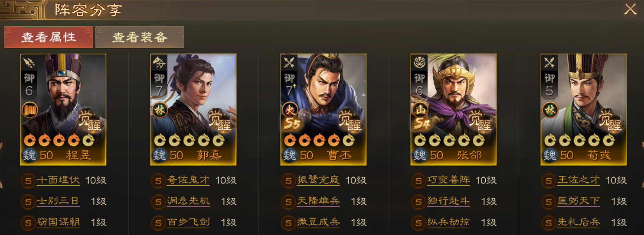
Task: Click the S-rank icon beside 纵兵劫掠
Action: pos(418,223)
